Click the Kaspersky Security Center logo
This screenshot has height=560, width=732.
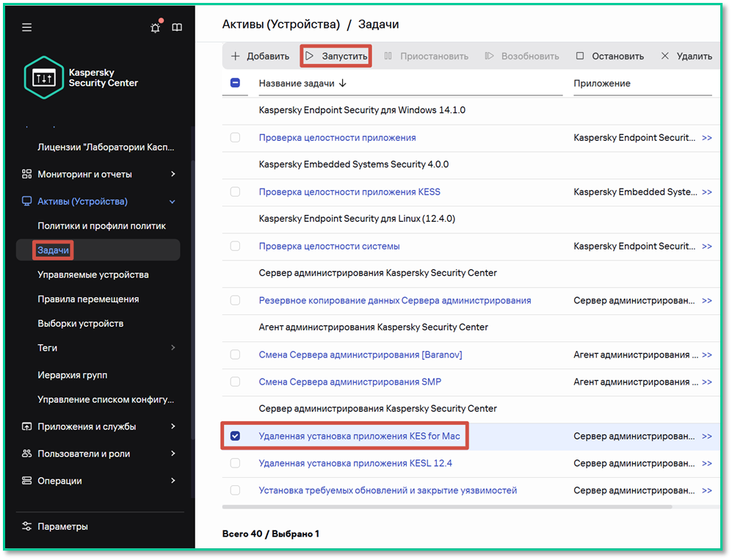(44, 78)
